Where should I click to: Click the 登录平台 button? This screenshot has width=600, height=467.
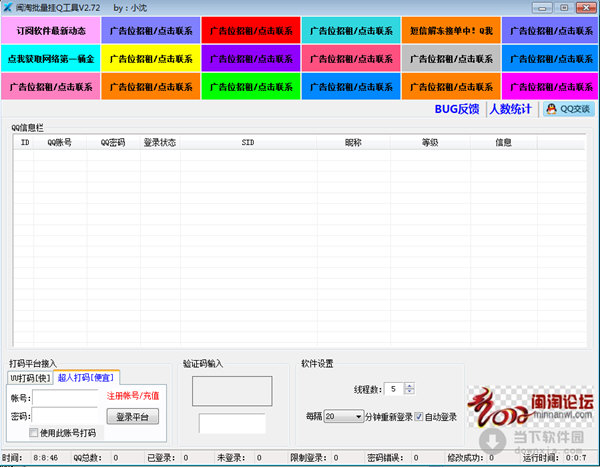click(x=132, y=416)
